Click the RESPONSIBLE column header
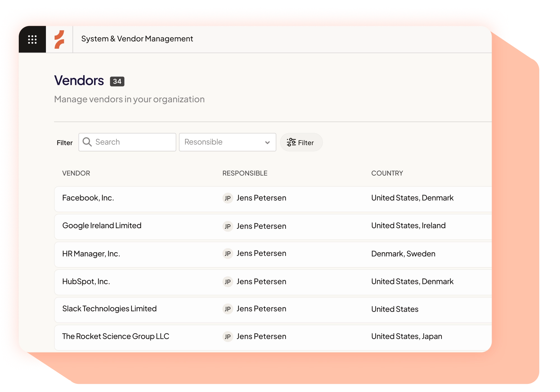Screen dimensions: 560x392 point(245,173)
